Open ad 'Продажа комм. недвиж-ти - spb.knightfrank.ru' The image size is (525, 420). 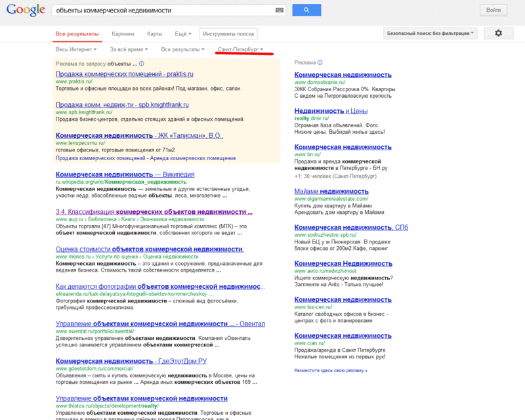[x=122, y=105]
